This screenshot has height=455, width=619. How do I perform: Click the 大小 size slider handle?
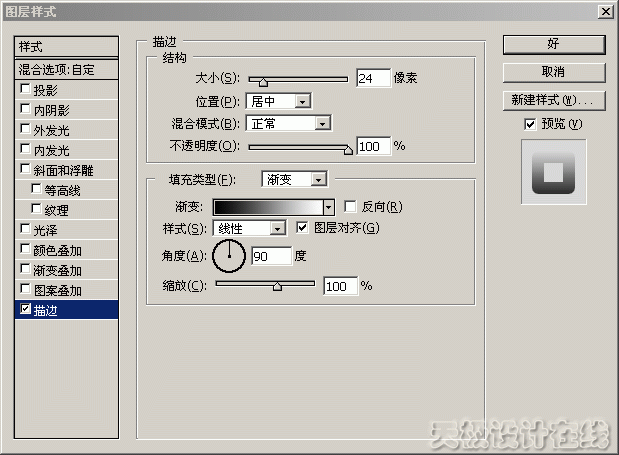pyautogui.click(x=263, y=82)
